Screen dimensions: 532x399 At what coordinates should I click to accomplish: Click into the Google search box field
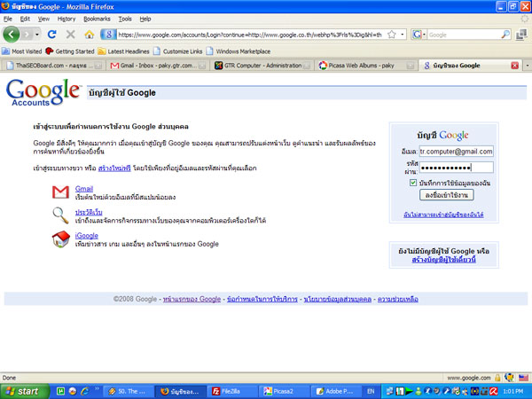point(464,35)
